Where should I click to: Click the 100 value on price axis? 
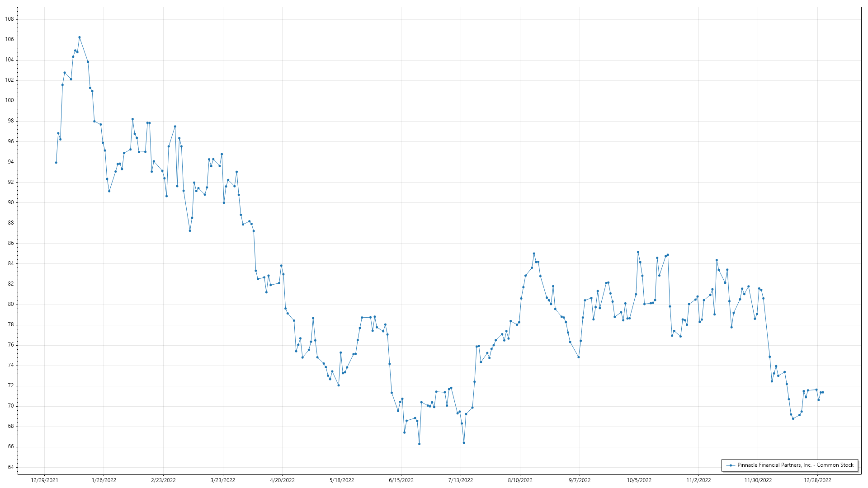click(x=9, y=100)
